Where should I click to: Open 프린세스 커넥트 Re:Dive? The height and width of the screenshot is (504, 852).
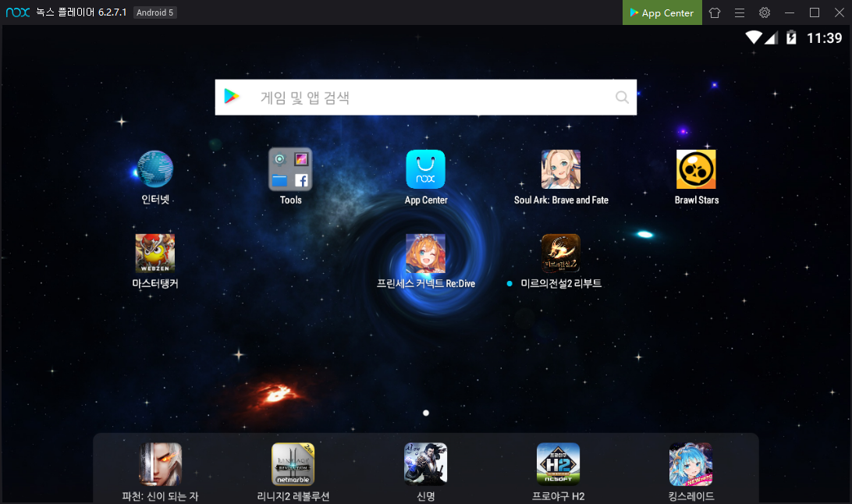click(425, 253)
